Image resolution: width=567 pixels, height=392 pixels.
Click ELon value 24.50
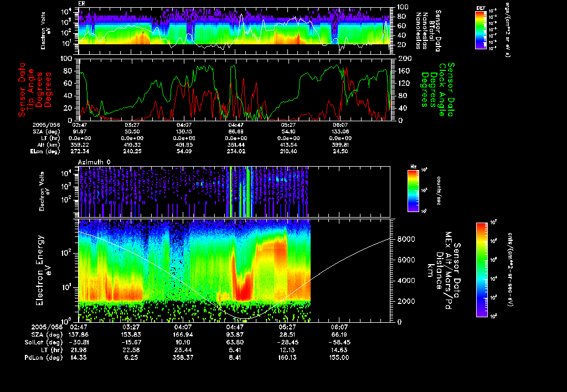[341, 151]
